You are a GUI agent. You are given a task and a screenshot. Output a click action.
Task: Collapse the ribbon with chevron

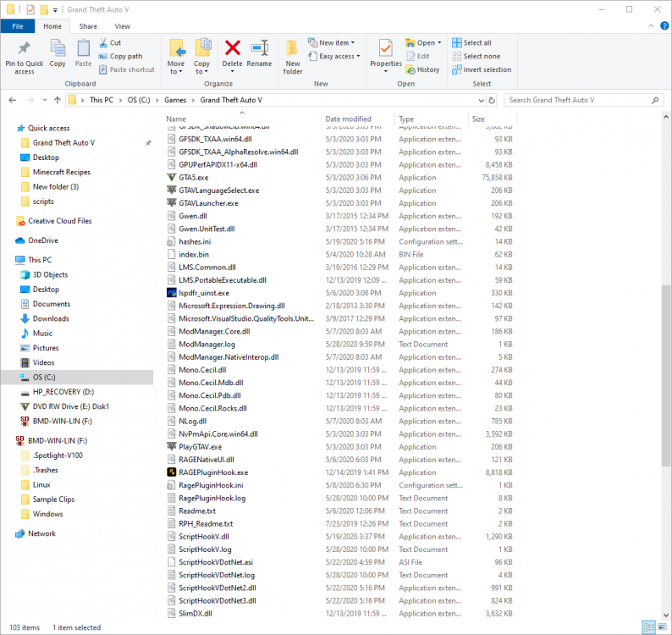point(651,25)
